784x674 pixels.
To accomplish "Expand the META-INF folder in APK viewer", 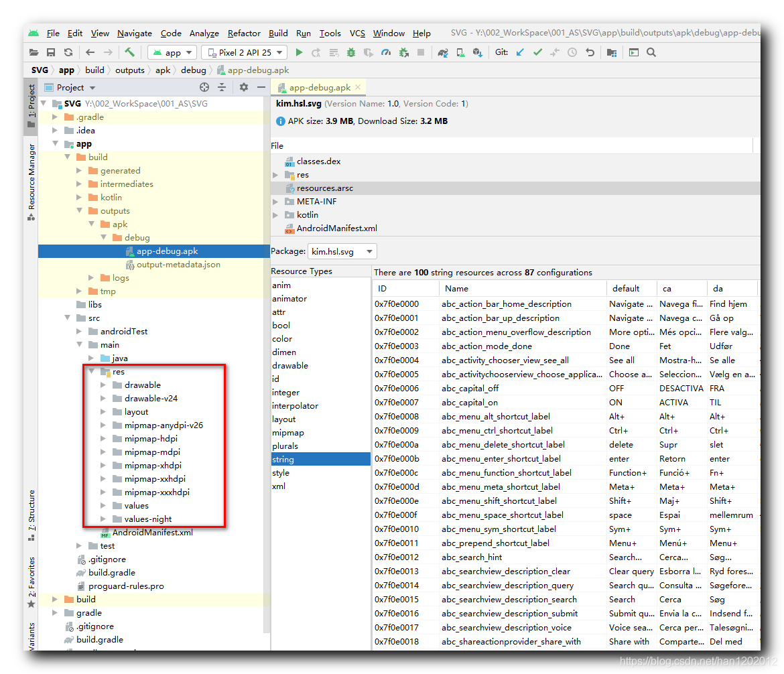I will point(275,202).
